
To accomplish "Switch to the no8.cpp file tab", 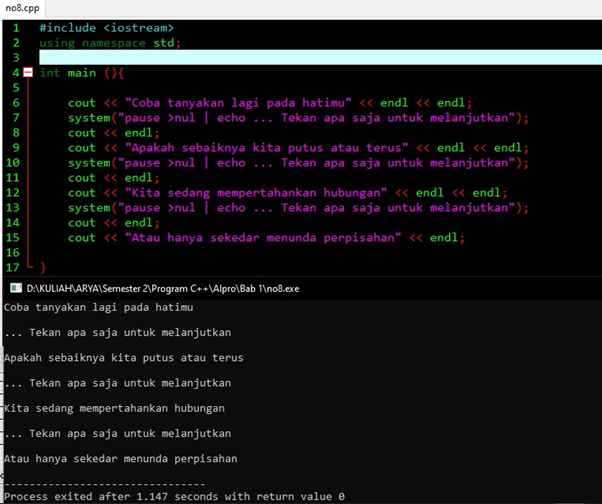I will coord(22,8).
